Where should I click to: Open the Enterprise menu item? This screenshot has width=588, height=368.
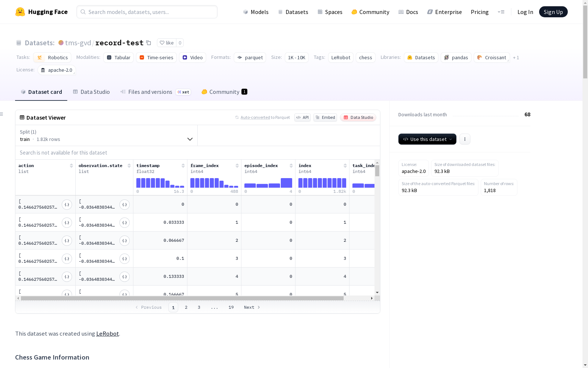[x=444, y=12]
